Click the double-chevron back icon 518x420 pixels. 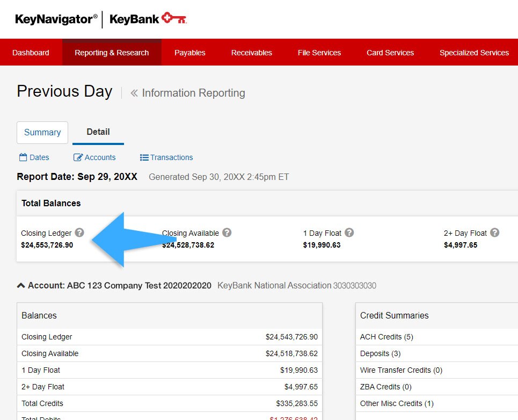tap(134, 93)
